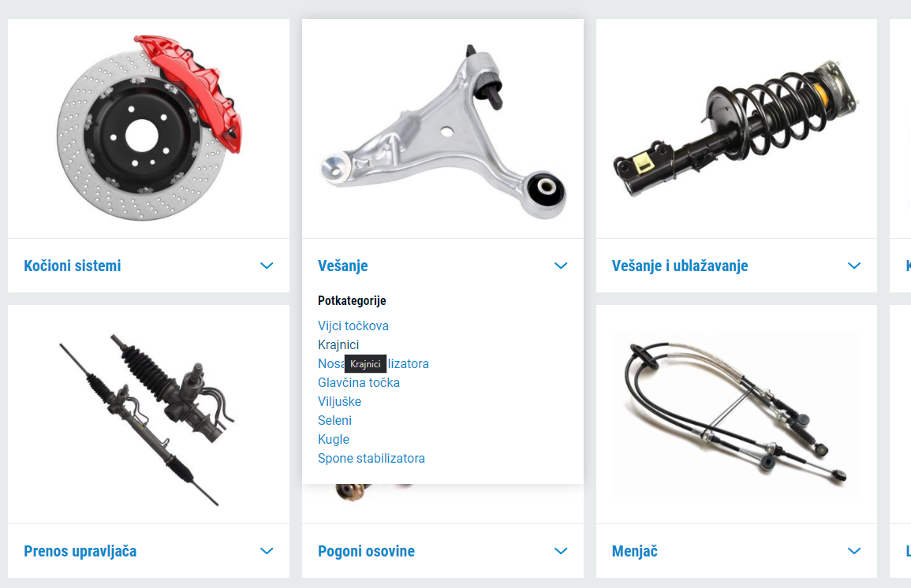Click the brake disc product image
The width and height of the screenshot is (911, 588).
pos(149,128)
